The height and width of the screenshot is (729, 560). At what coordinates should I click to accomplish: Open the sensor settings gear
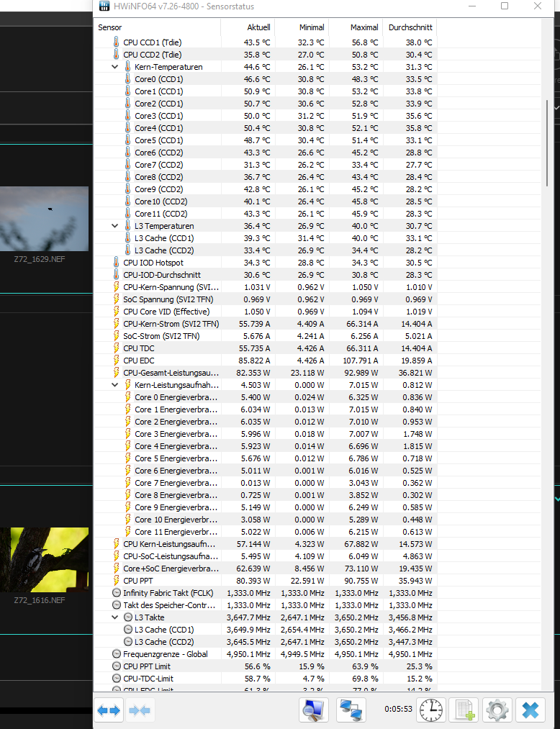[x=497, y=710]
